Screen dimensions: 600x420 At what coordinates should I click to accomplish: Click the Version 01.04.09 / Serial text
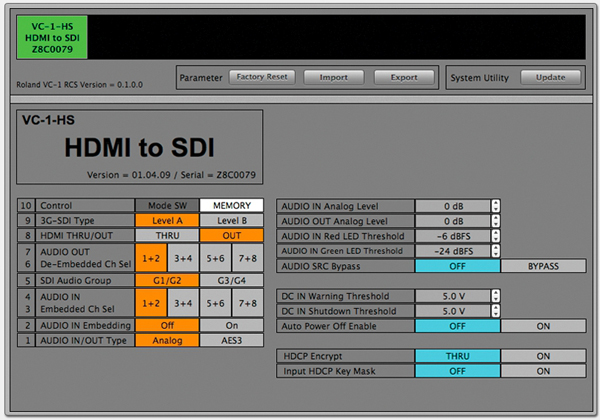tap(171, 175)
